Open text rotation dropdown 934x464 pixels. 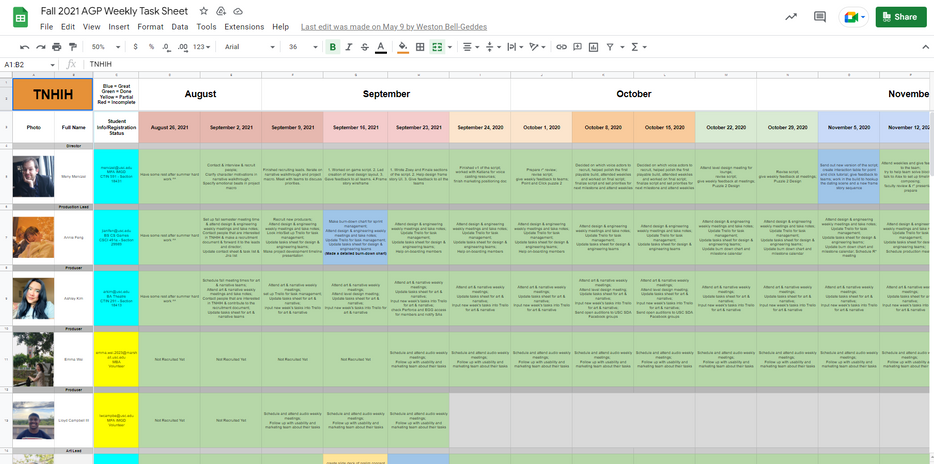pyautogui.click(x=537, y=47)
